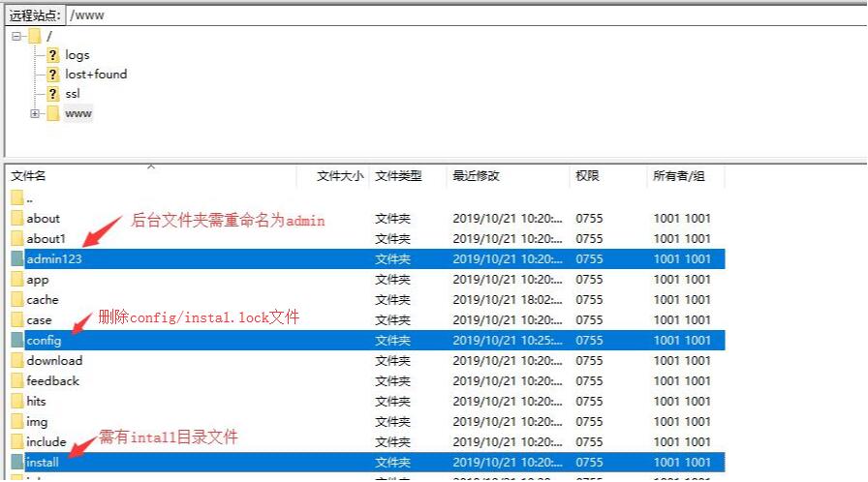Click the install folder icon
The image size is (868, 482).
[x=17, y=462]
